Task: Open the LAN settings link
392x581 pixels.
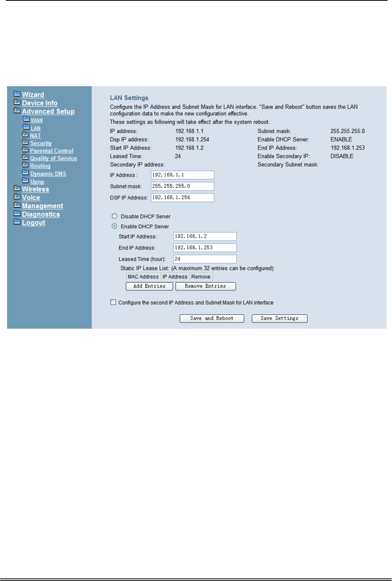Action: point(36,128)
